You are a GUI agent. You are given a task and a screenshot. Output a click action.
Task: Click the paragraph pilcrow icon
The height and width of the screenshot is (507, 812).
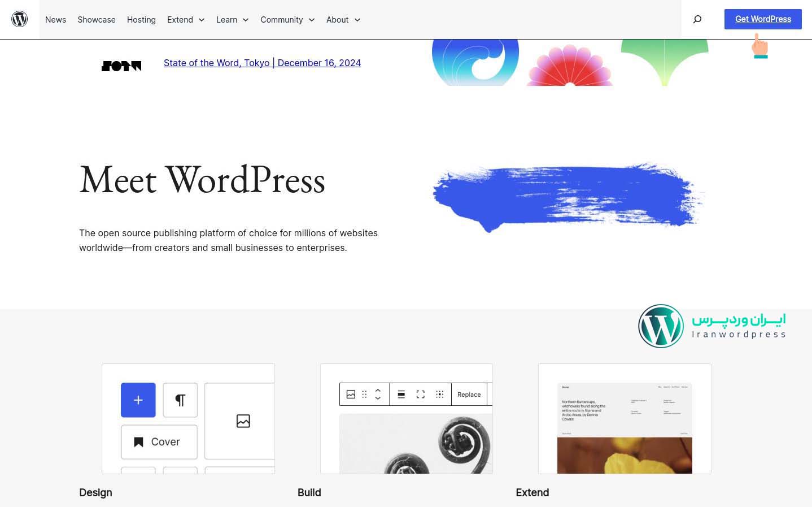(x=180, y=400)
